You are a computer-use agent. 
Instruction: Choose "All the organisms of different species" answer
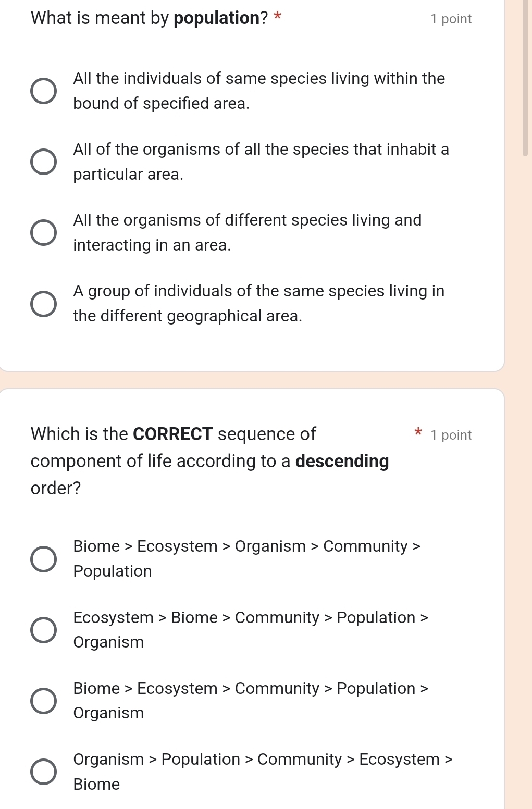(x=44, y=232)
